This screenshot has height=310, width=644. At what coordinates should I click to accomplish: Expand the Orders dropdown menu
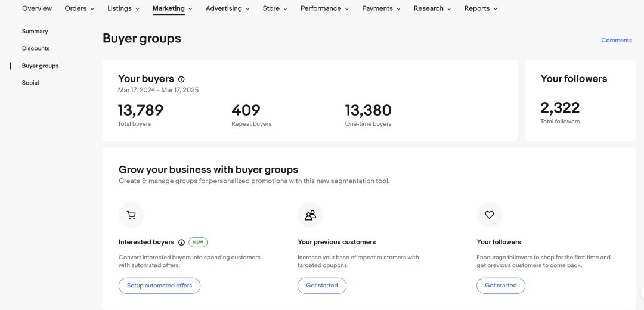tap(79, 8)
